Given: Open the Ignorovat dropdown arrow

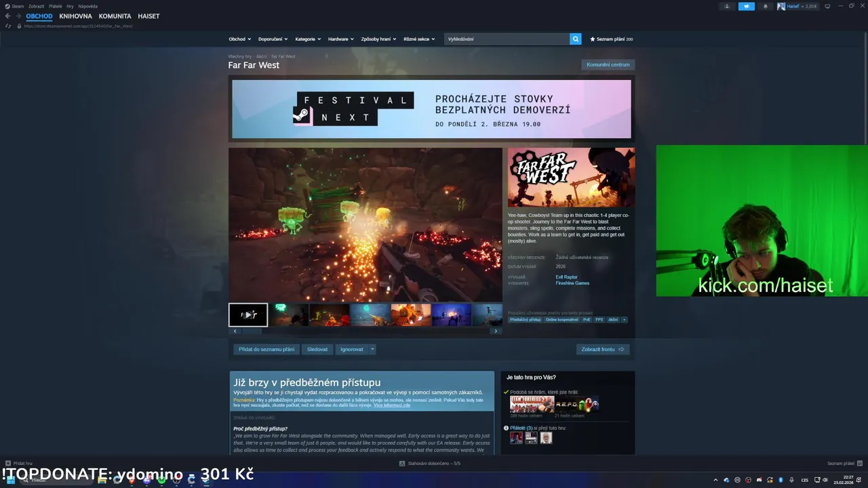Looking at the screenshot, I should (372, 350).
